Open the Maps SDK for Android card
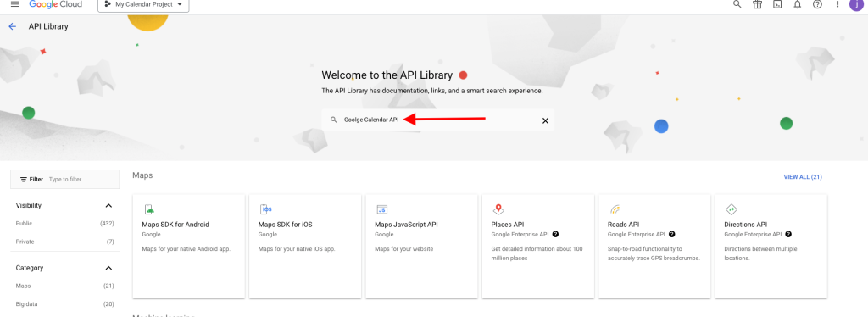 click(x=189, y=246)
